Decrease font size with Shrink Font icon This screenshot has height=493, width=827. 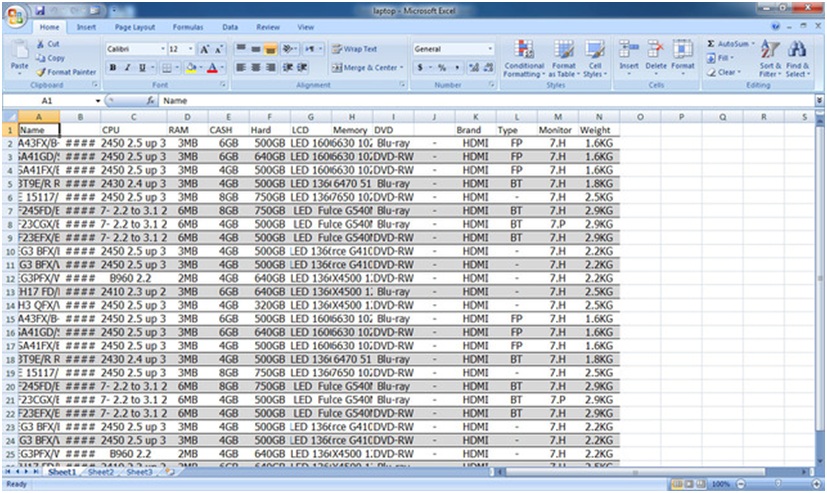coord(219,49)
